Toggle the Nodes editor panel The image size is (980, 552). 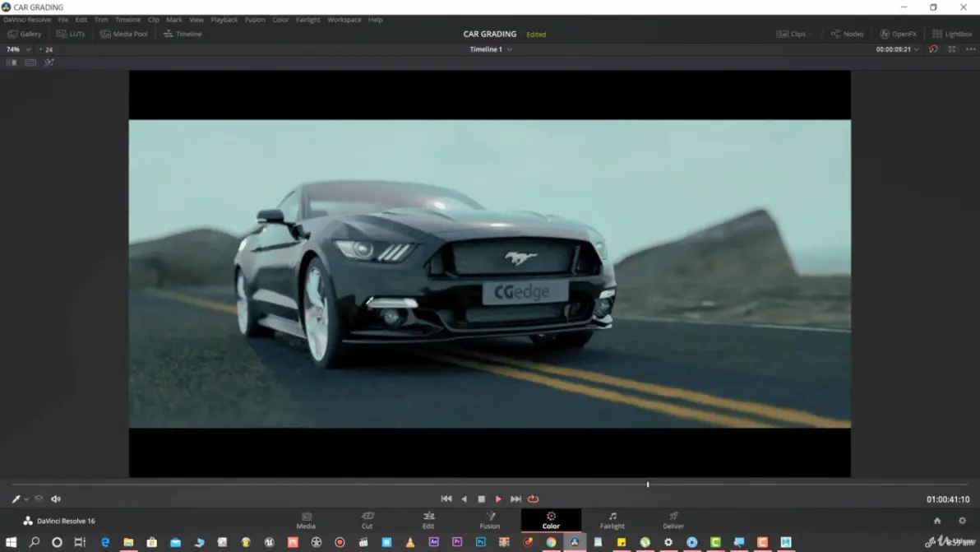point(847,34)
